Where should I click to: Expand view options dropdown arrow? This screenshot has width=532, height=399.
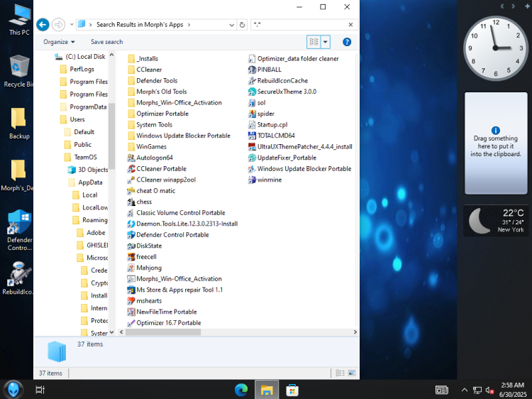pos(326,42)
